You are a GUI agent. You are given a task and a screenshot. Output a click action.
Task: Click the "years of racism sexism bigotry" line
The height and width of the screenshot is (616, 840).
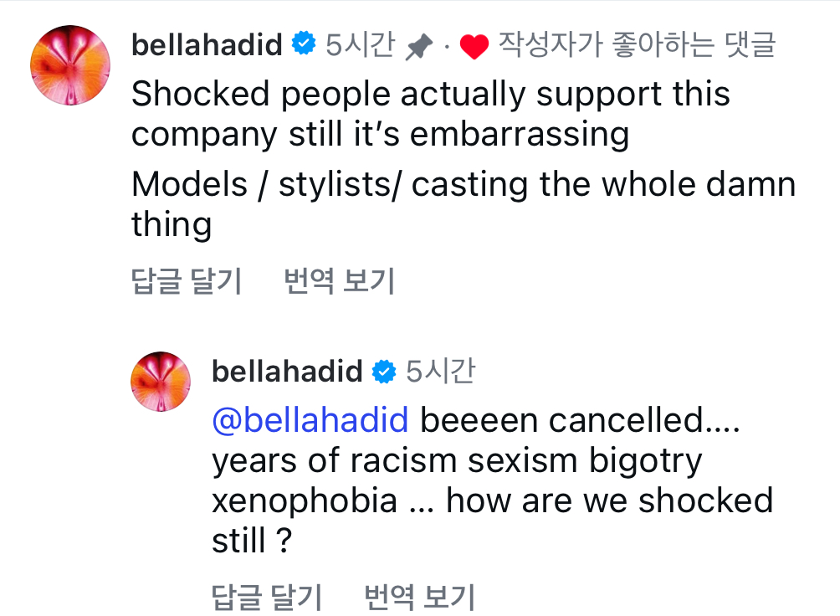pos(457,459)
